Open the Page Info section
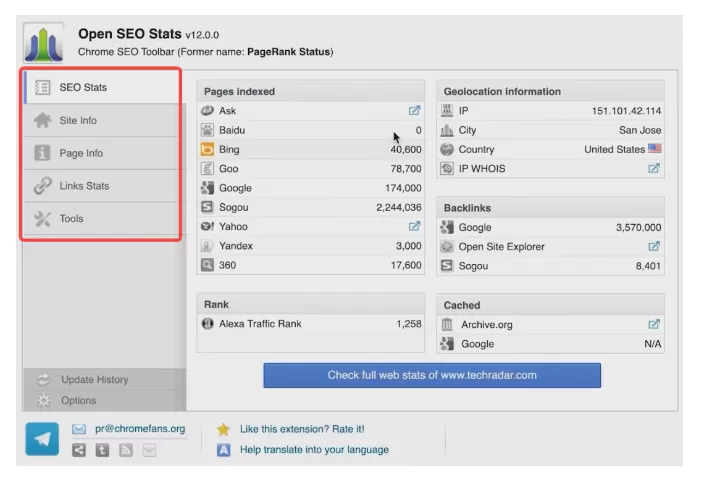Image resolution: width=720 pixels, height=485 pixels. (x=81, y=154)
